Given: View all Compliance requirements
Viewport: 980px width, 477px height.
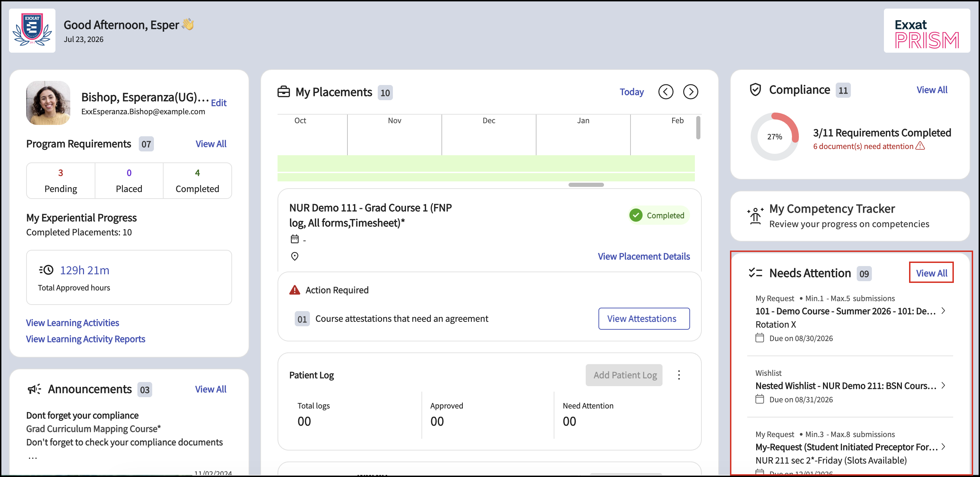Looking at the screenshot, I should [932, 90].
